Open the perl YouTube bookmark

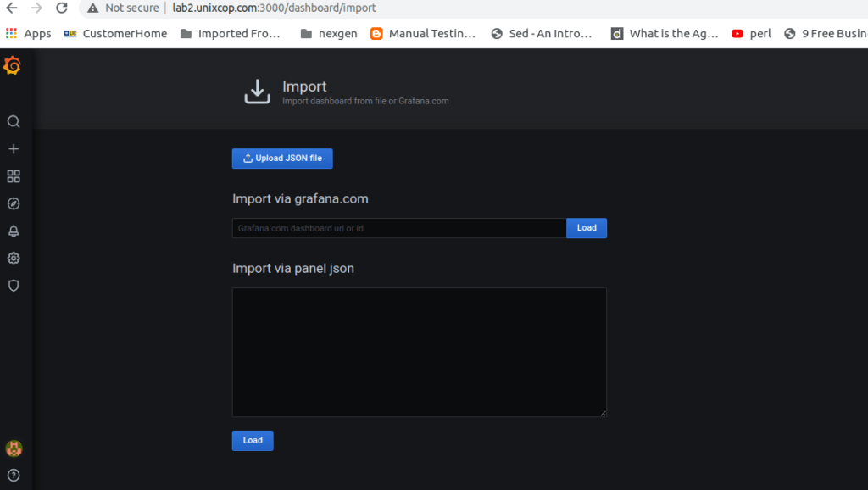point(751,33)
